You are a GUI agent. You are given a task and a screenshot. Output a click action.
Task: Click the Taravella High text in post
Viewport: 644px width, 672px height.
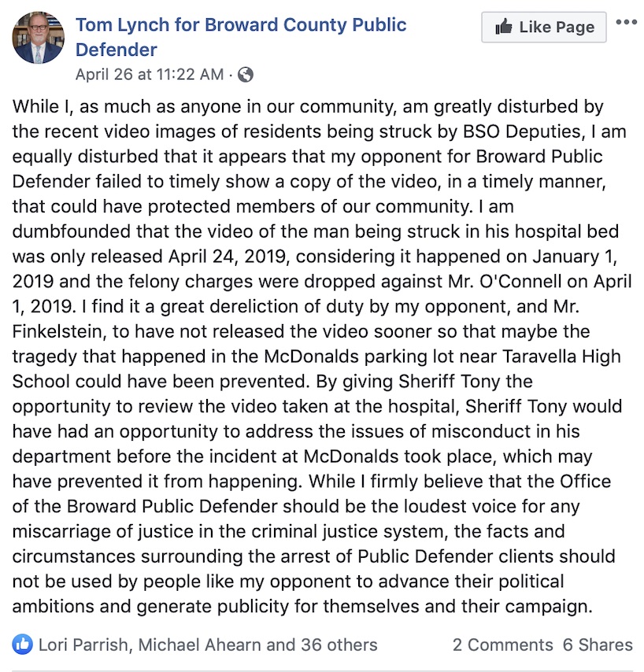click(561, 356)
